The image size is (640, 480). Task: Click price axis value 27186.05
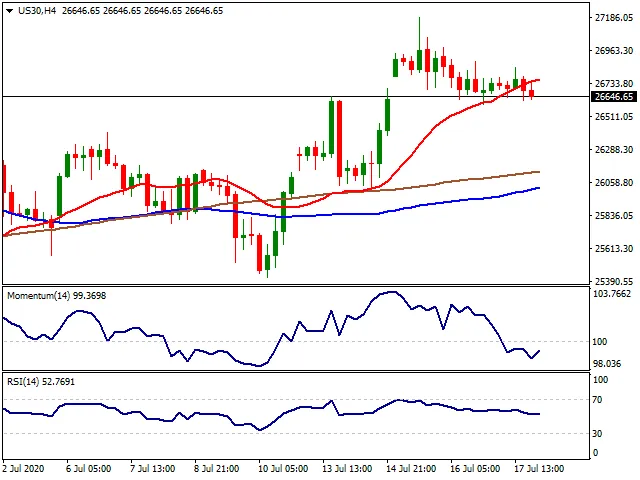[x=614, y=18]
